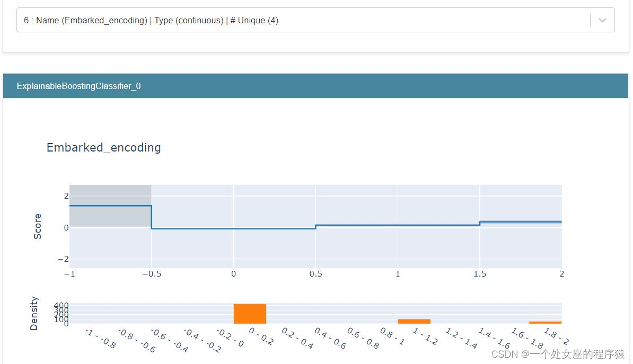Click the ExplainableBoostingClassifier_0 header bar
The width and height of the screenshot is (633, 364).
315,86
